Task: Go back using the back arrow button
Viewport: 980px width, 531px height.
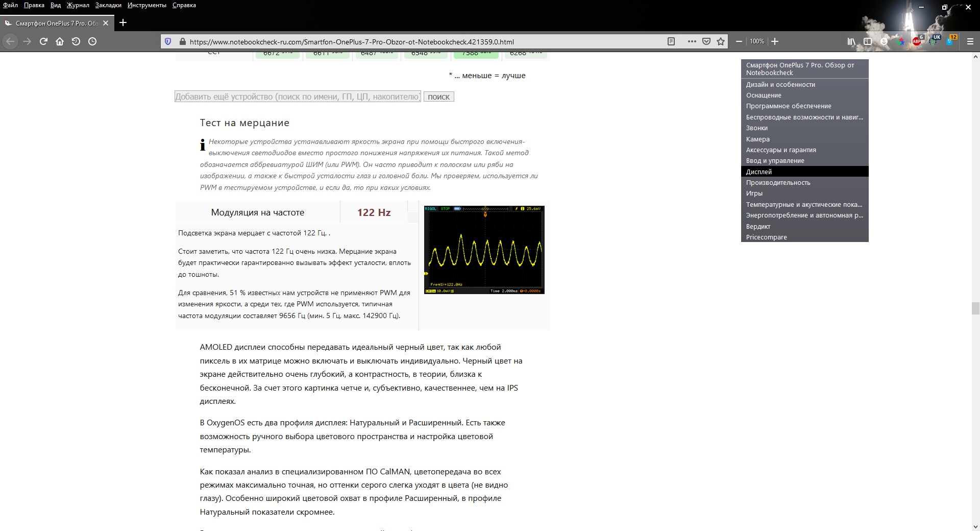Action: pyautogui.click(x=10, y=41)
